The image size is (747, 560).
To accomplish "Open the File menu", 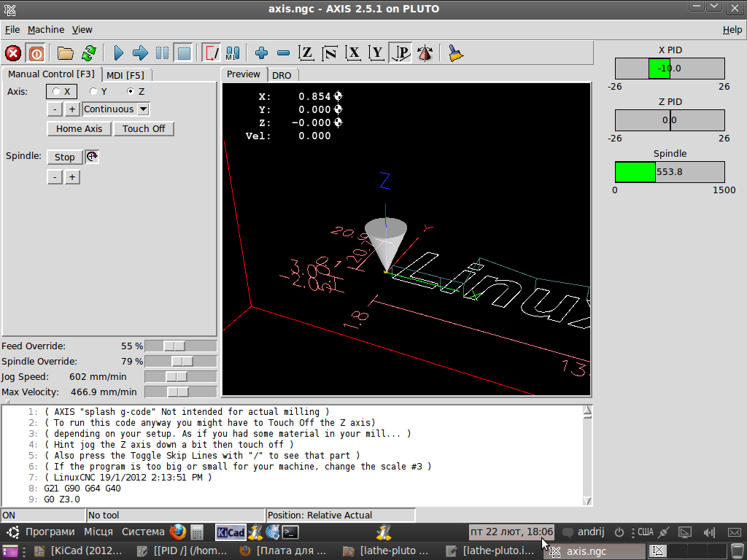I will [12, 30].
